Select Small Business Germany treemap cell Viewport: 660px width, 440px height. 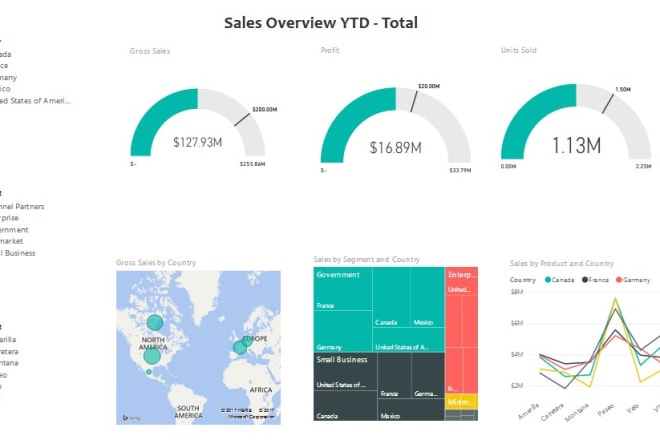[x=428, y=376]
